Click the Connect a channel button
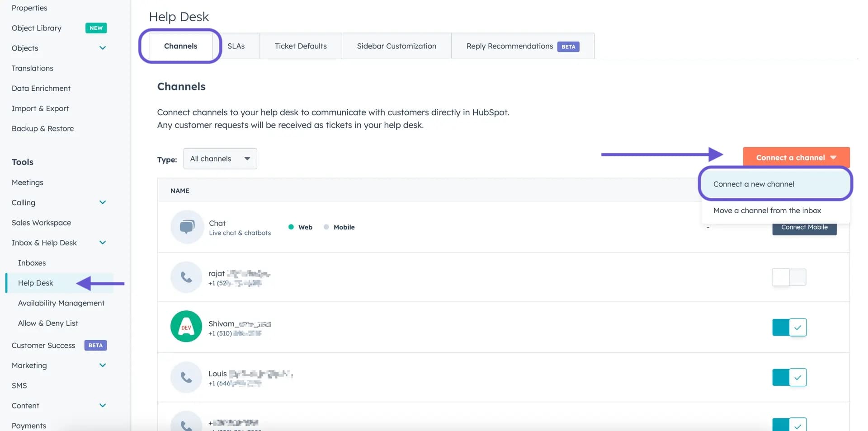 (x=796, y=158)
